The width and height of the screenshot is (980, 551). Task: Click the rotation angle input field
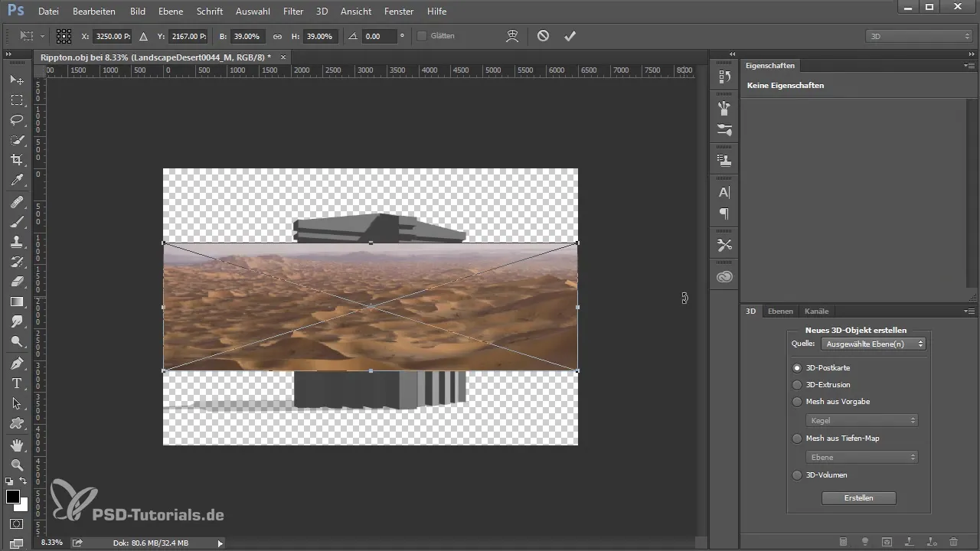pos(379,36)
